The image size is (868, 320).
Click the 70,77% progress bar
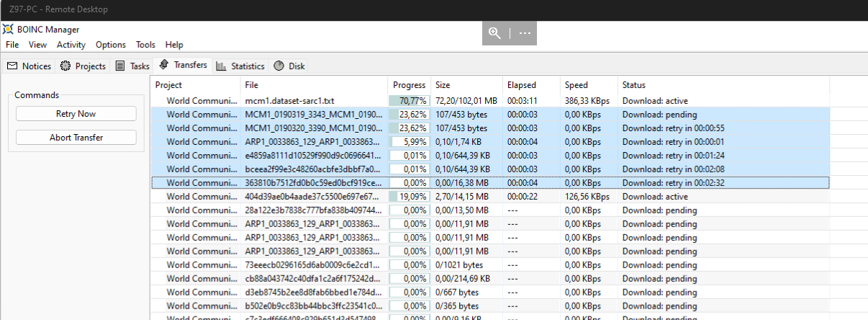(410, 101)
